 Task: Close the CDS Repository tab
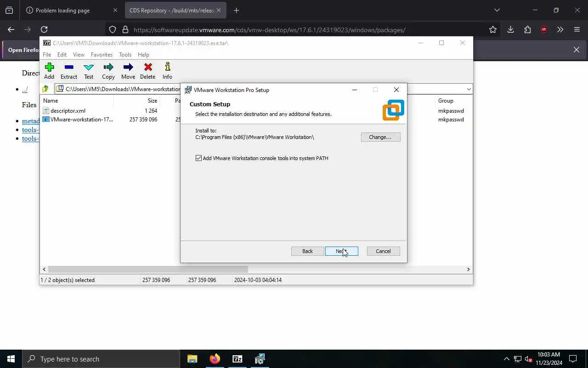(219, 10)
